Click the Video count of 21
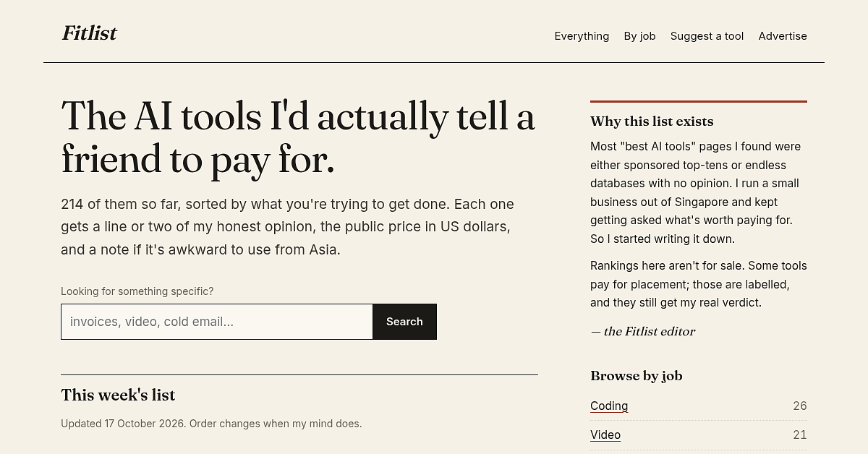This screenshot has height=454, width=868. pos(799,435)
